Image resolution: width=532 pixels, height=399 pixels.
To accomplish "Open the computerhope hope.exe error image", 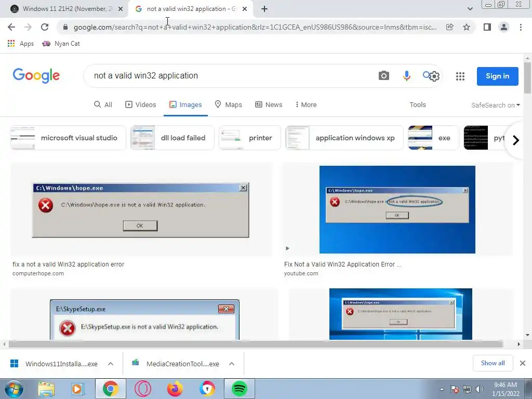I will click(141, 209).
